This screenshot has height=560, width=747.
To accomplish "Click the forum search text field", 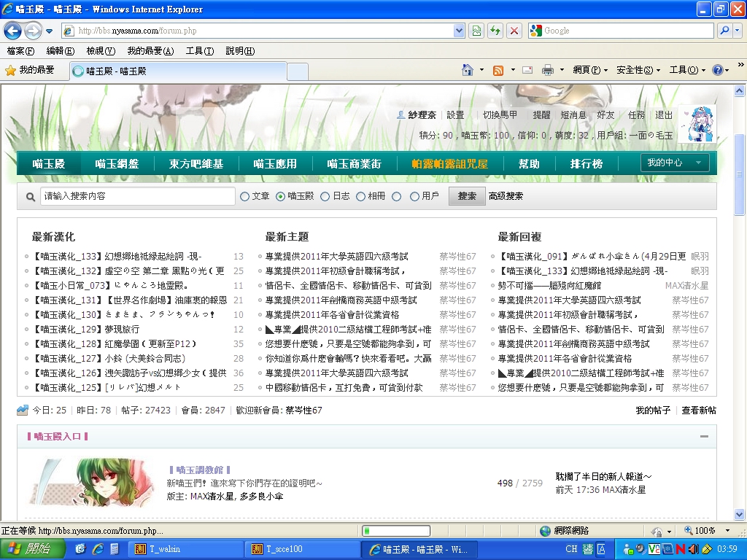I will [x=137, y=196].
